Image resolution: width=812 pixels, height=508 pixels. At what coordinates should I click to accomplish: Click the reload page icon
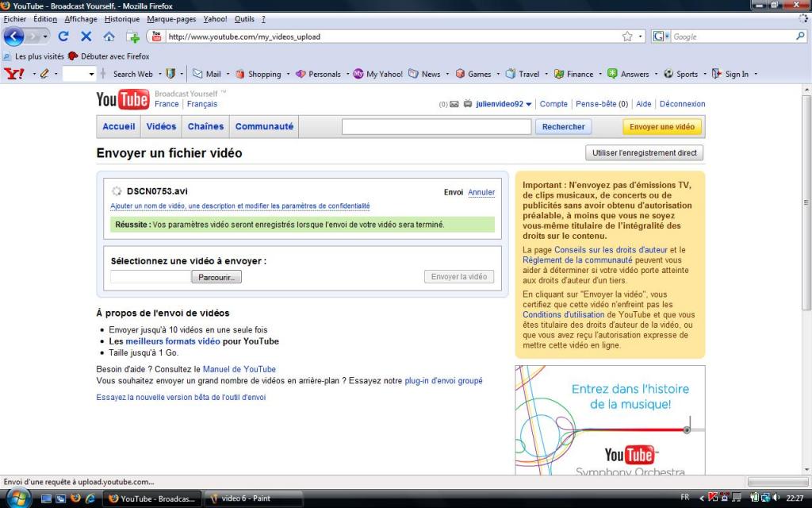(x=63, y=37)
